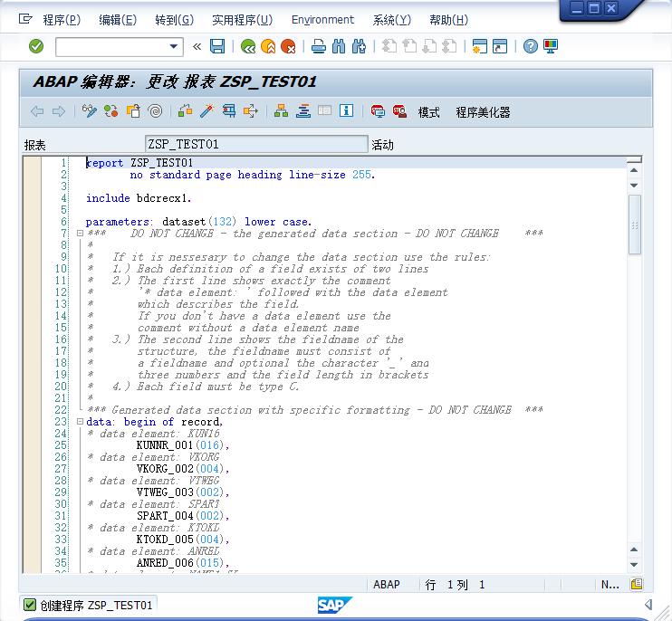Screen dimensions: 672x621
Task: Click the blue info Help On icon
Action: (x=346, y=111)
